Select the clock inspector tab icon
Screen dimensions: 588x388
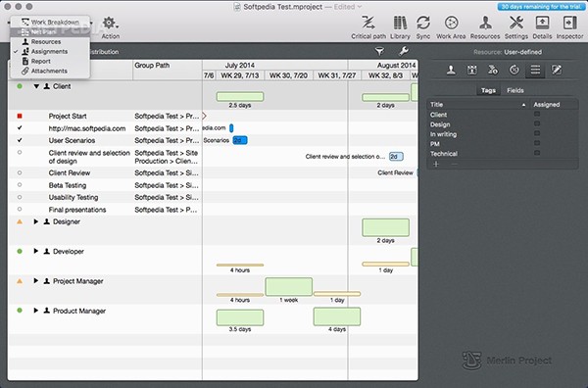pyautogui.click(x=514, y=70)
